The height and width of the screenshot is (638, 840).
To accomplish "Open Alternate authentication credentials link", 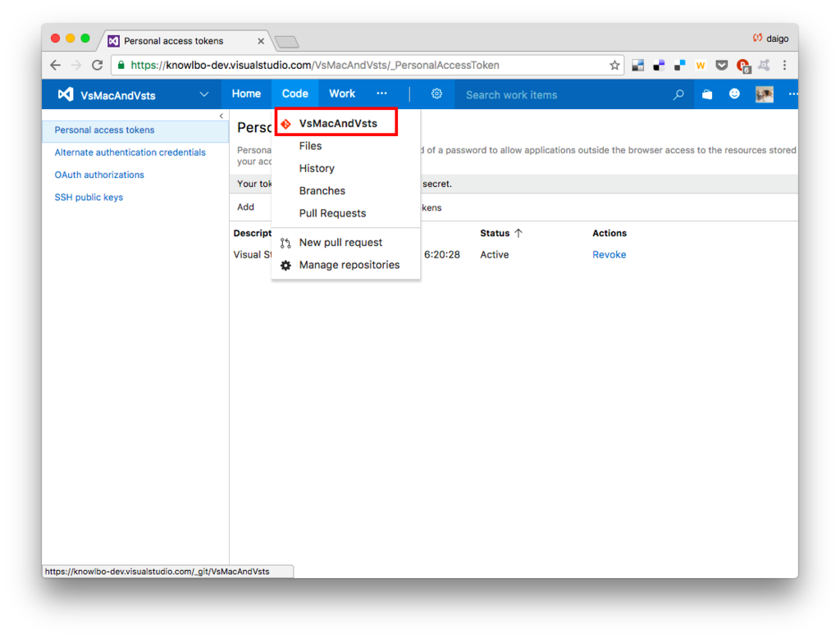I will click(130, 153).
